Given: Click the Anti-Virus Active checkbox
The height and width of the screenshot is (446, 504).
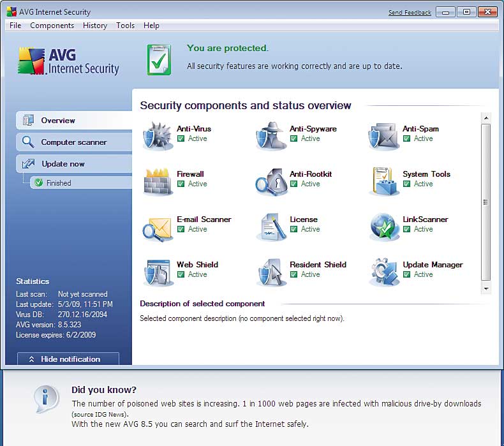Looking at the screenshot, I should pyautogui.click(x=181, y=138).
